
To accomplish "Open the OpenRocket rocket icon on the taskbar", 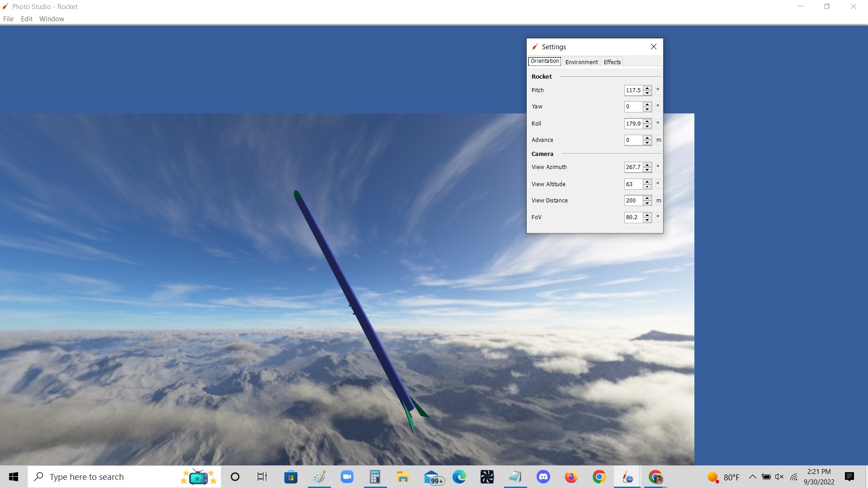I will [627, 477].
